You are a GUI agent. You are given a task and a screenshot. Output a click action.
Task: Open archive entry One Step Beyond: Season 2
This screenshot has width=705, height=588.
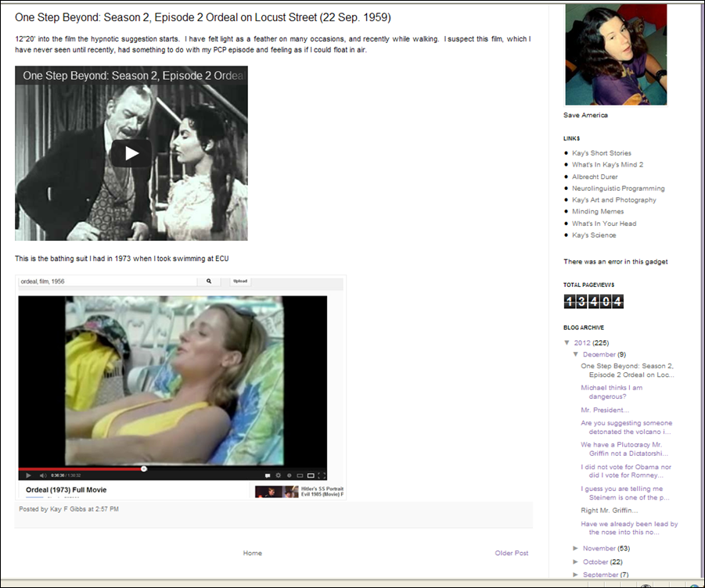pos(628,371)
